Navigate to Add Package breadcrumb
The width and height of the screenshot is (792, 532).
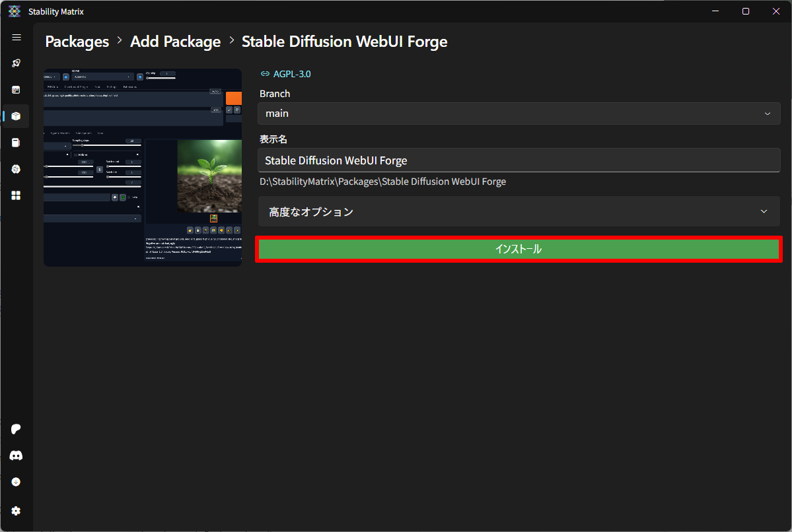[x=175, y=42]
